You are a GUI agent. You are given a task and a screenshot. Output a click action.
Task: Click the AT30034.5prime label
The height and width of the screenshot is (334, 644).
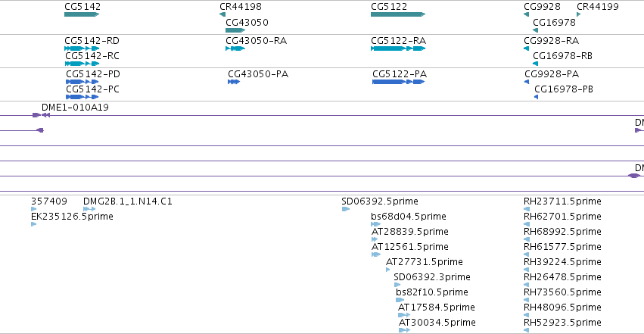tap(437, 323)
